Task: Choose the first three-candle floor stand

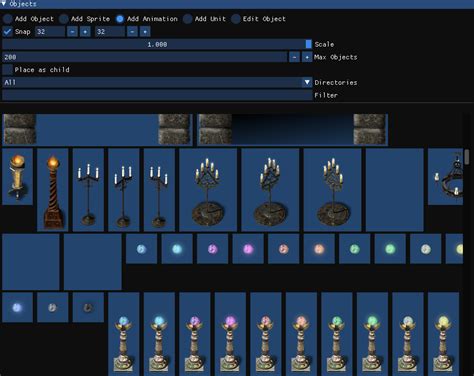Action: pos(88,190)
